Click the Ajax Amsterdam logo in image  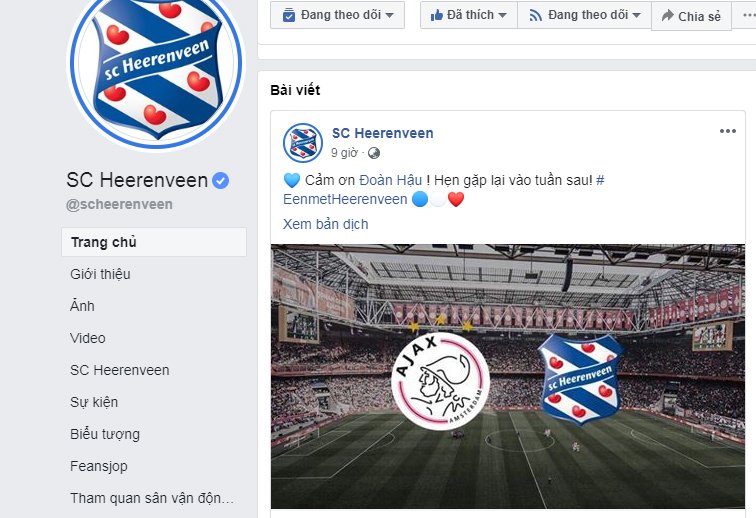tap(440, 380)
